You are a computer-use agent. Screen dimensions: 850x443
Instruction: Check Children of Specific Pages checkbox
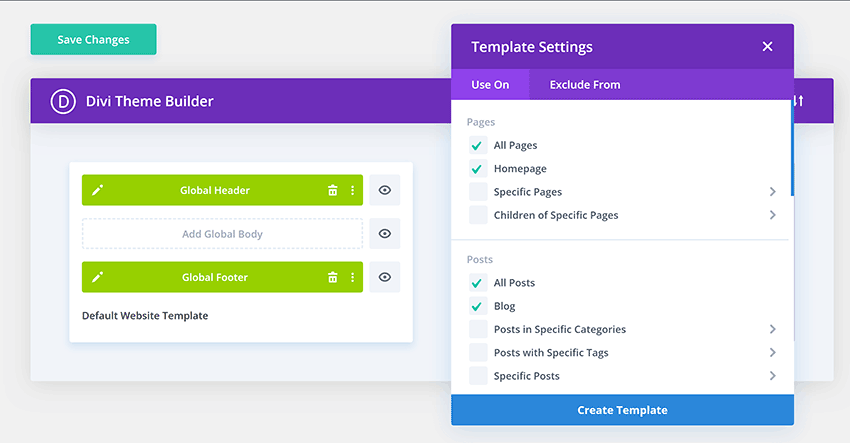[x=478, y=215]
